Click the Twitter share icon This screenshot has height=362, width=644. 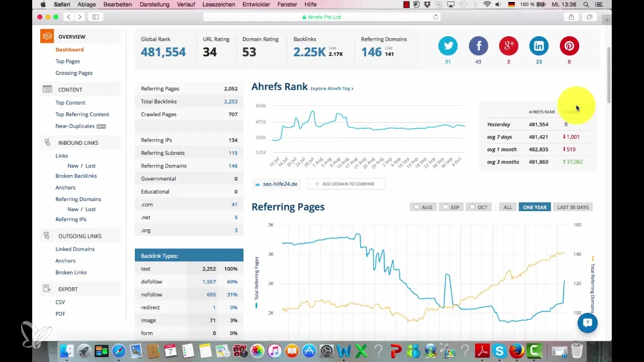(x=448, y=46)
